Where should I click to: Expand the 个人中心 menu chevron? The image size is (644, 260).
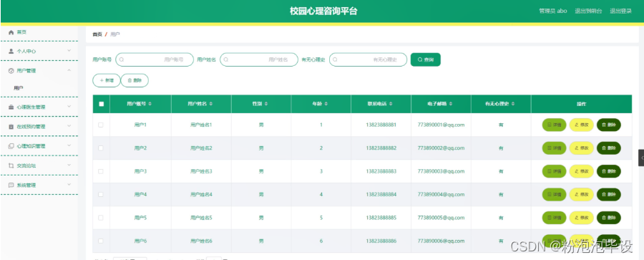pos(69,51)
